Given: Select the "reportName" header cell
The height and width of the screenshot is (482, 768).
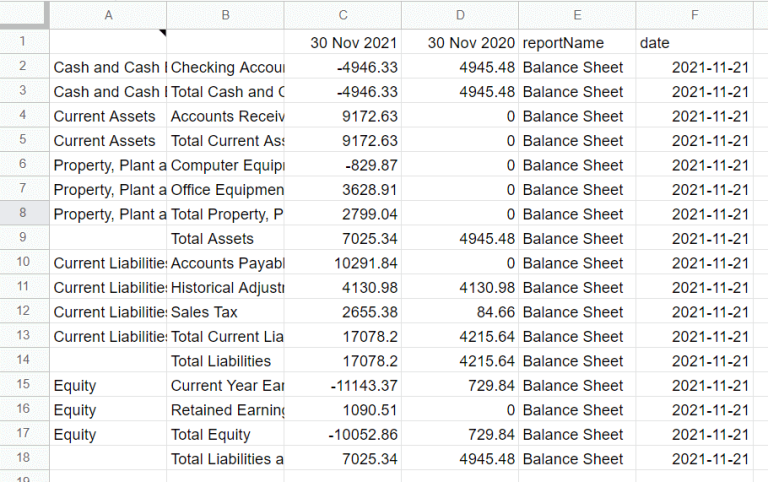Looking at the screenshot, I should [x=577, y=43].
